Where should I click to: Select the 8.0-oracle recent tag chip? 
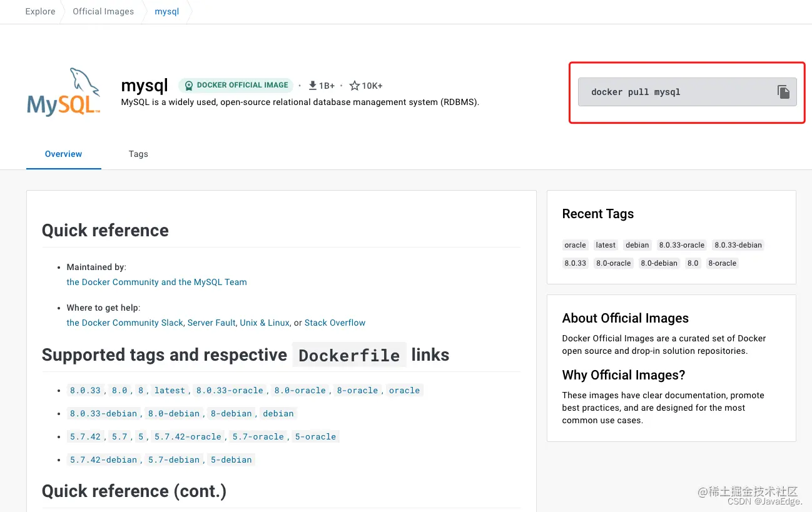click(x=613, y=263)
